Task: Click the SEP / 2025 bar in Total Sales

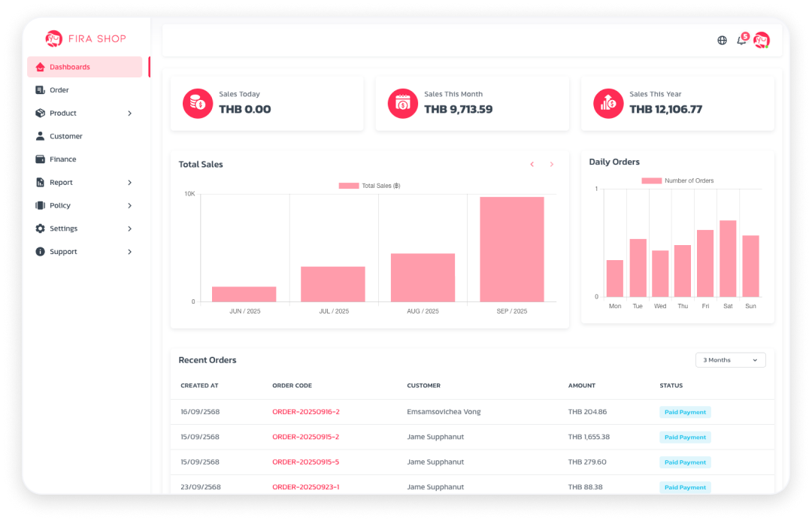Action: (x=511, y=248)
